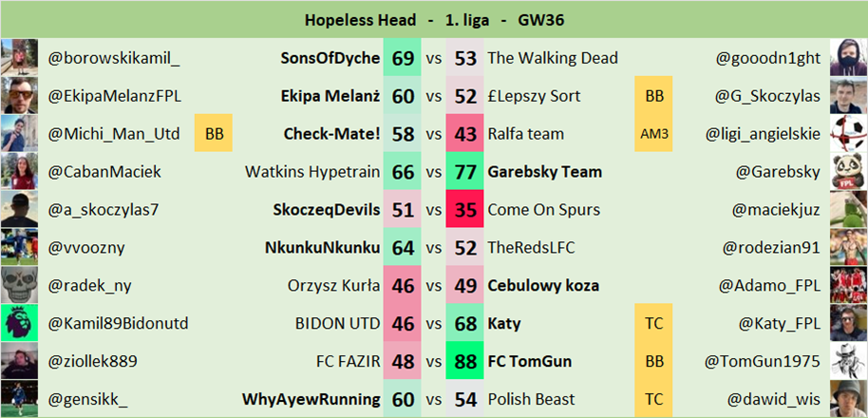
Task: Select the AM3 chip badge for Ralfa team
Action: point(653,133)
